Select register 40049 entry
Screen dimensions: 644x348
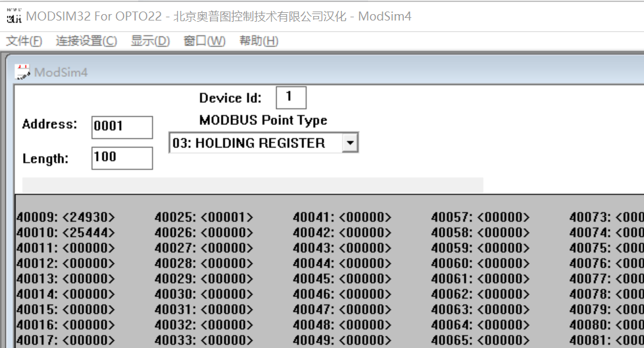click(342, 340)
